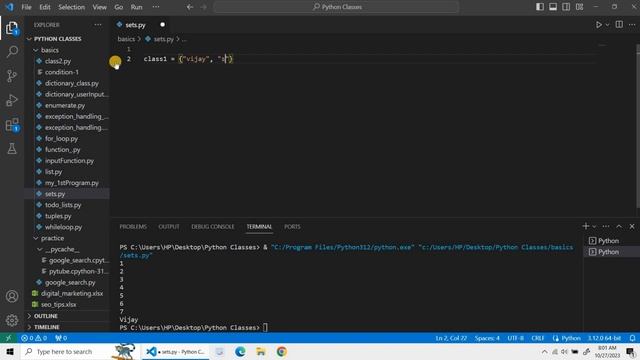Image resolution: width=640 pixels, height=360 pixels.
Task: Open the Go menu
Action: [118, 7]
